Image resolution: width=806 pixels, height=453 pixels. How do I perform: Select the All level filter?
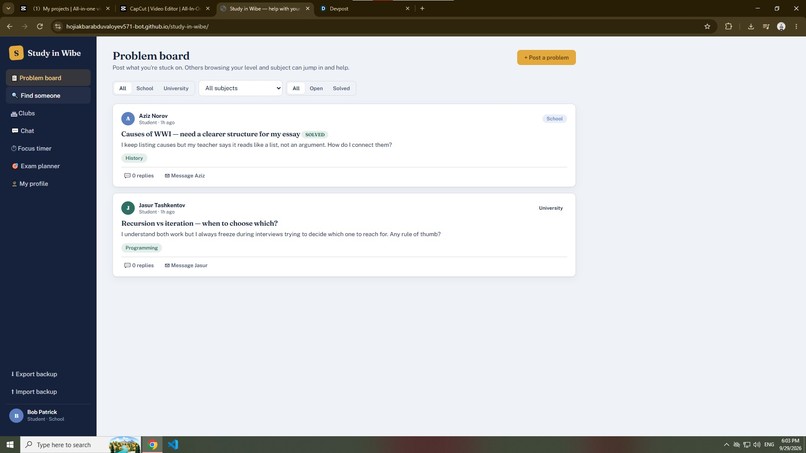pyautogui.click(x=122, y=88)
